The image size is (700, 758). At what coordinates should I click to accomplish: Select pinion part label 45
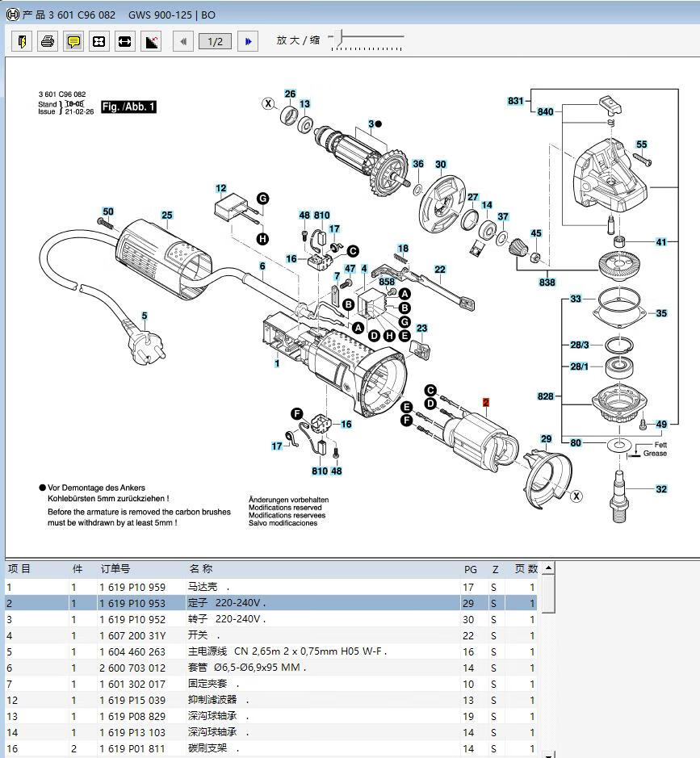tap(536, 233)
